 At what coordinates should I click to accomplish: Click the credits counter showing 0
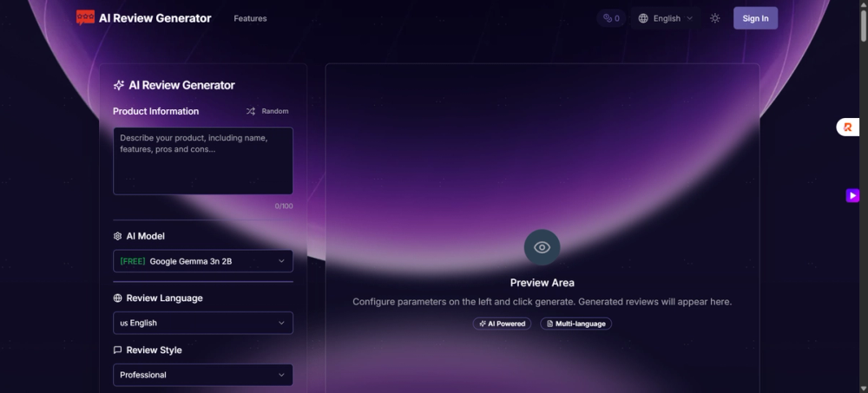click(x=611, y=18)
